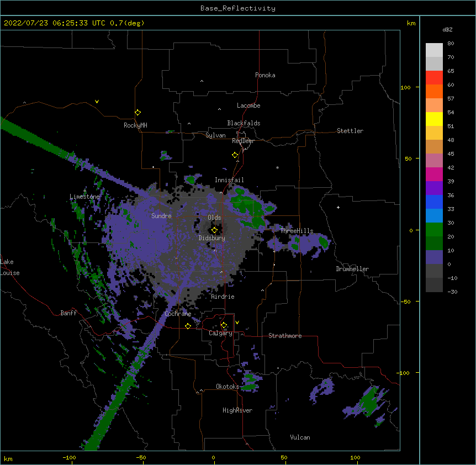476x465 pixels.
Task: Click the yellow diamond marker above RockyMH
Action: point(138,113)
